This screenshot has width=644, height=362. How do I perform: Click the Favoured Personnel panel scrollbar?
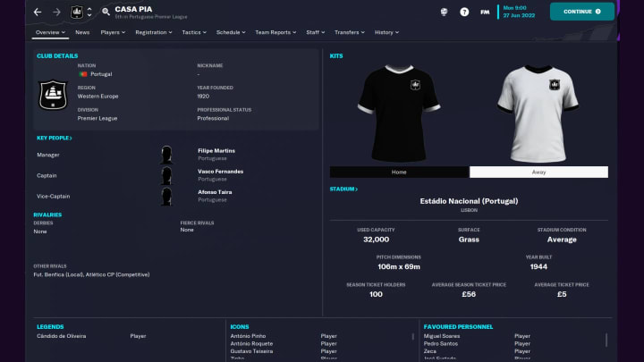pyautogui.click(x=606, y=340)
